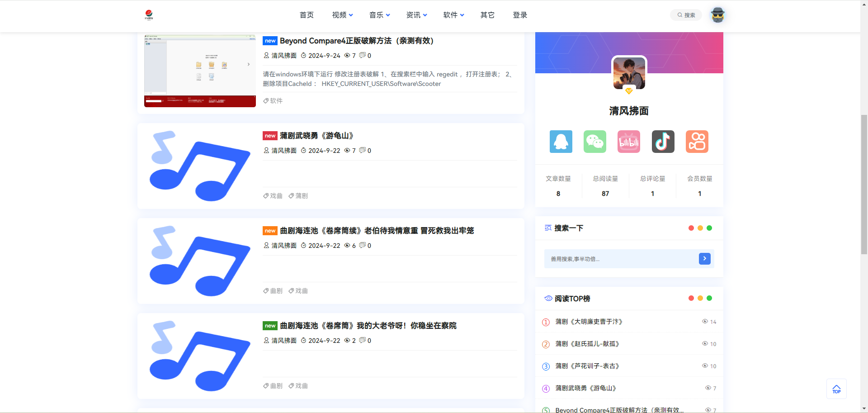
Task: Click date 2024-9-24 on Beyond Compare post
Action: 324,56
